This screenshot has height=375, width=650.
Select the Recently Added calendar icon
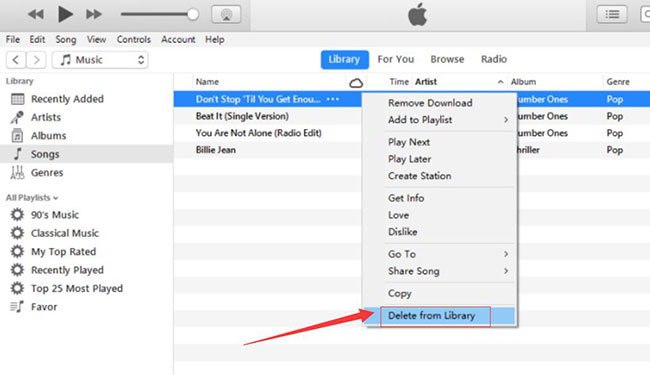[x=17, y=99]
